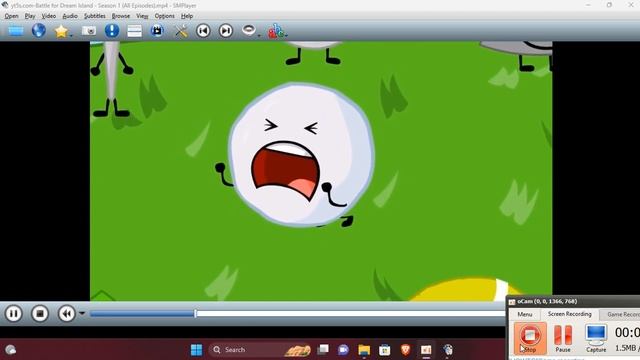Open the Open menu
The width and height of the screenshot is (640, 360).
11,16
